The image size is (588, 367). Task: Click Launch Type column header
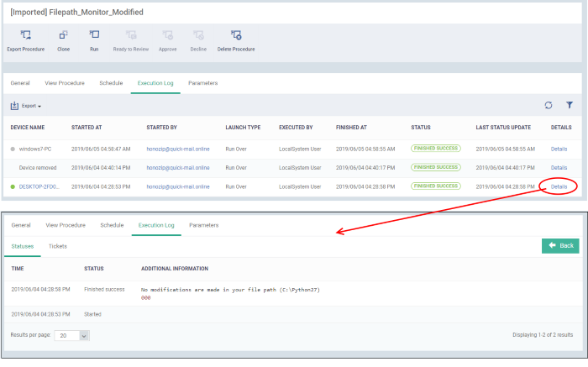click(243, 128)
